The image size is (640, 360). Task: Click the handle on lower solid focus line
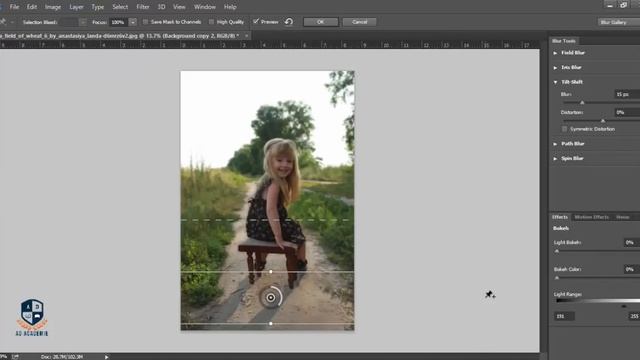[x=271, y=324]
